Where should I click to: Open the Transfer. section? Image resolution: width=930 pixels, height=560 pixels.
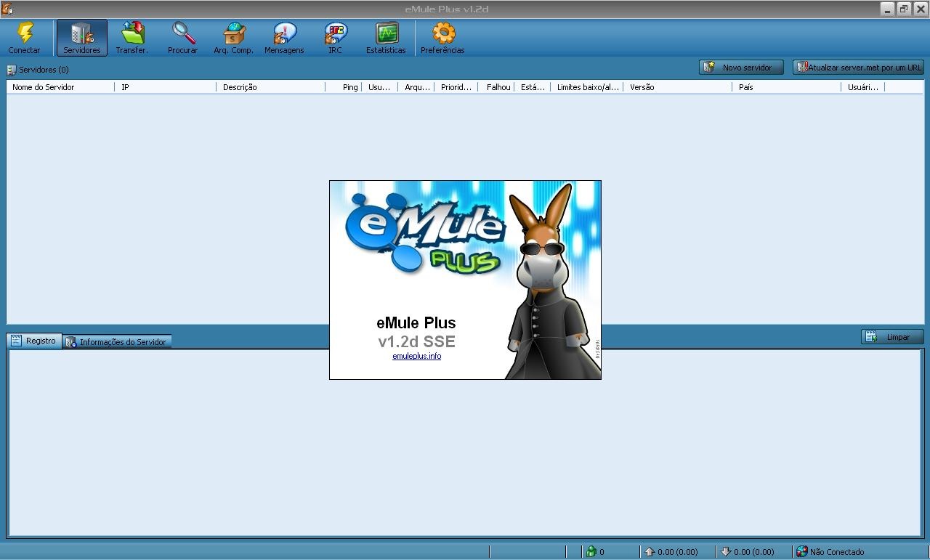tap(132, 38)
